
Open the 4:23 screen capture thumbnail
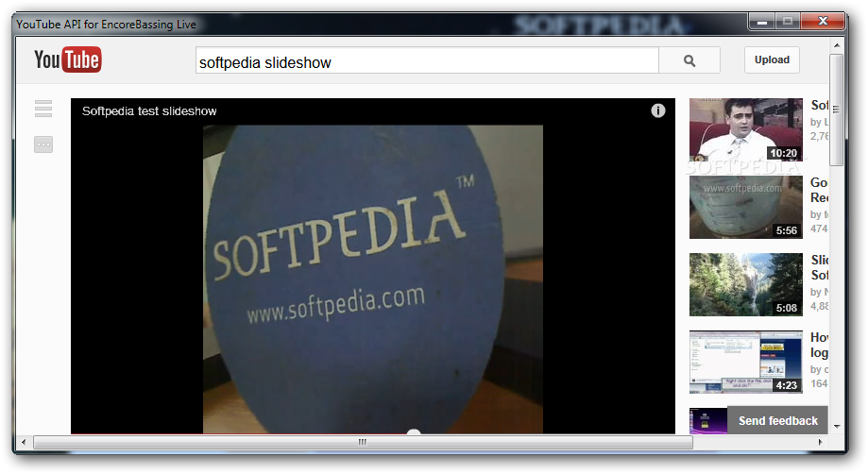[745, 363]
